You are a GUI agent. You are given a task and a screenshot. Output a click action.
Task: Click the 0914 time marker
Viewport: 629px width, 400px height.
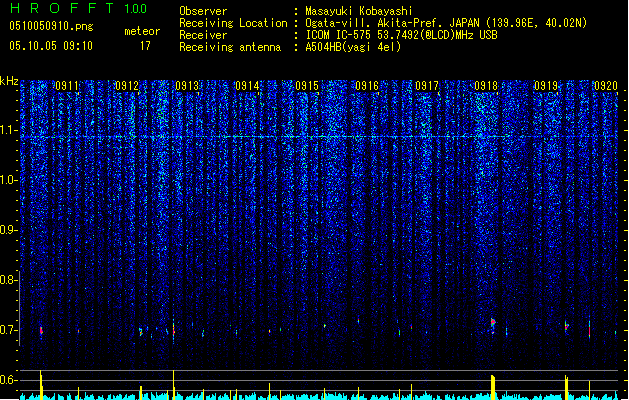pyautogui.click(x=247, y=86)
